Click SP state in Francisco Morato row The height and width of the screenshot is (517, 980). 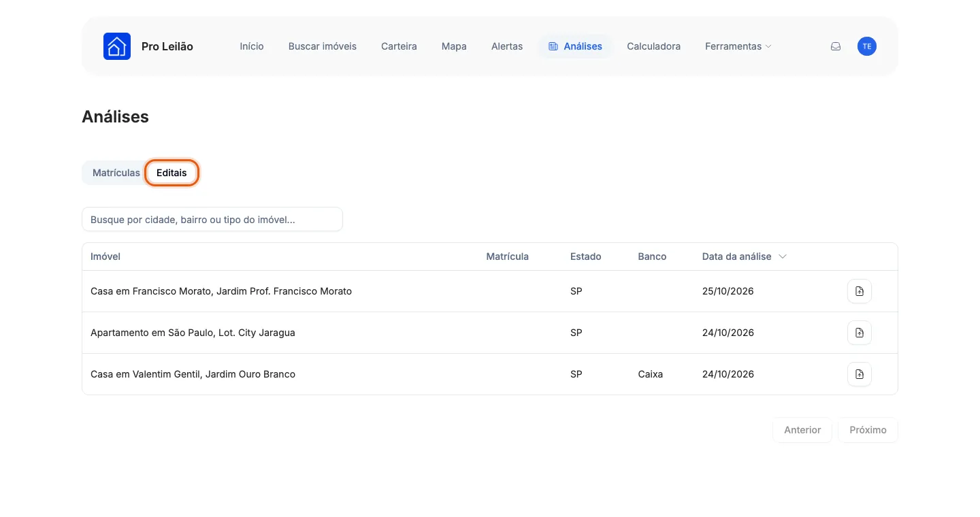(576, 291)
